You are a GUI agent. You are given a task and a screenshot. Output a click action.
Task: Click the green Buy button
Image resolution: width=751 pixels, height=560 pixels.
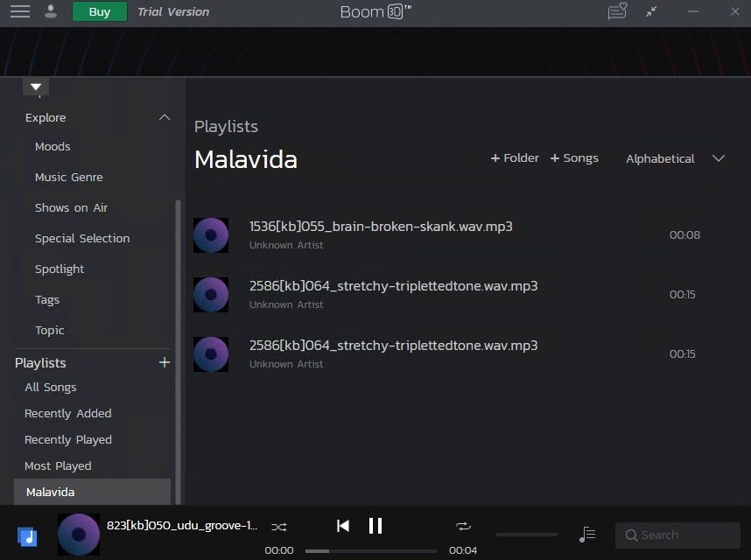coord(100,11)
